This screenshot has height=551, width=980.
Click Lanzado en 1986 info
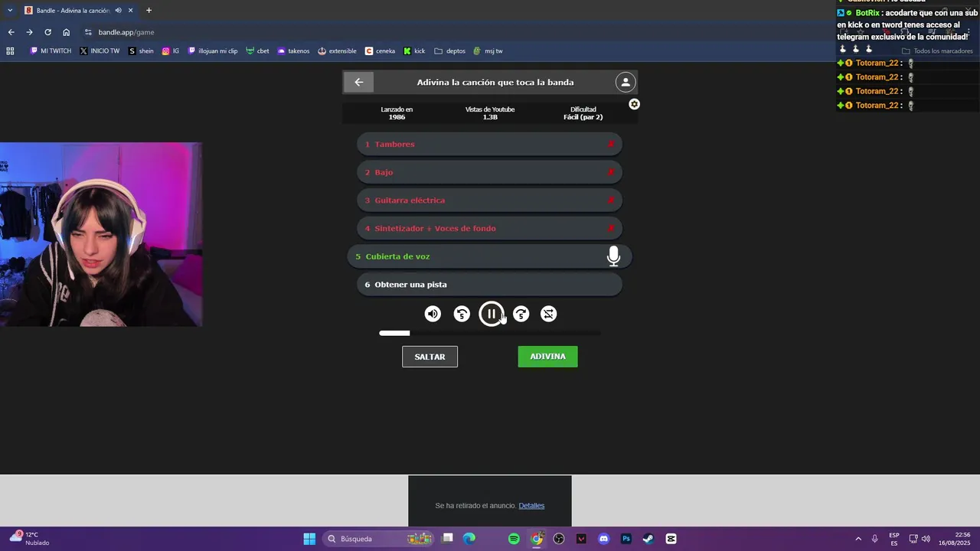(x=397, y=113)
